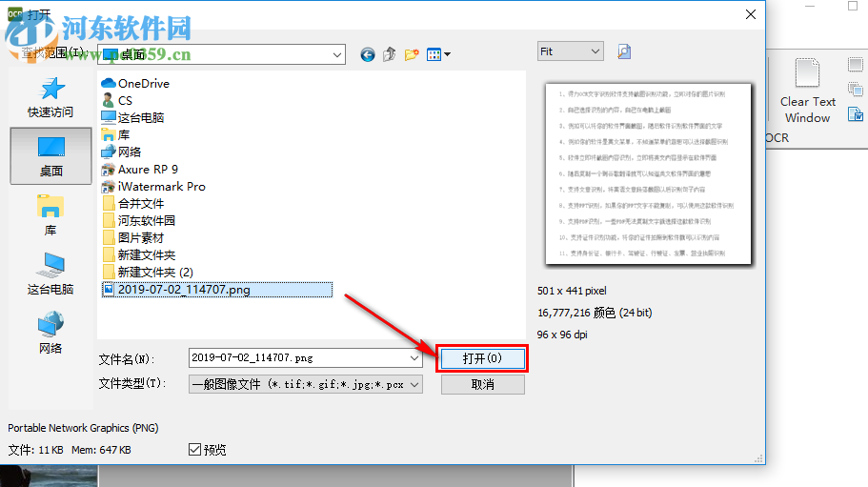
Task: Click the copy icon in OCR window ribbon
Action: pyautogui.click(x=856, y=89)
